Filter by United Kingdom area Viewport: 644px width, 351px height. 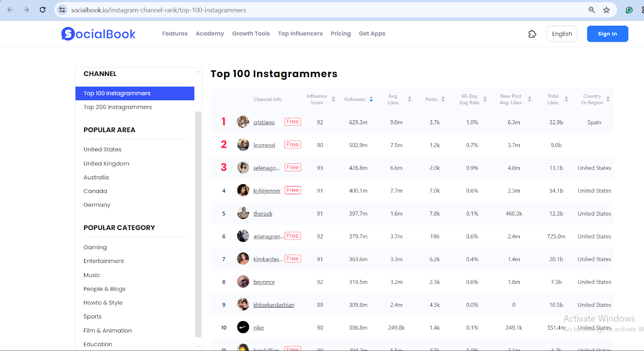(106, 164)
